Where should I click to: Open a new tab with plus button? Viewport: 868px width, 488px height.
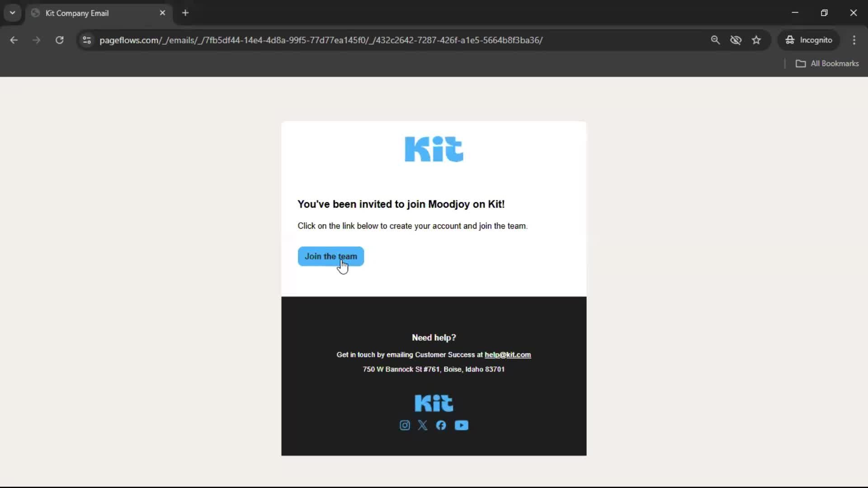pos(185,13)
